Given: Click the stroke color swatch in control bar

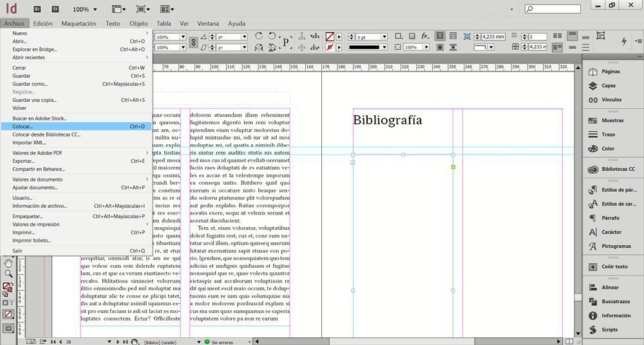Looking at the screenshot, I should 330,48.
